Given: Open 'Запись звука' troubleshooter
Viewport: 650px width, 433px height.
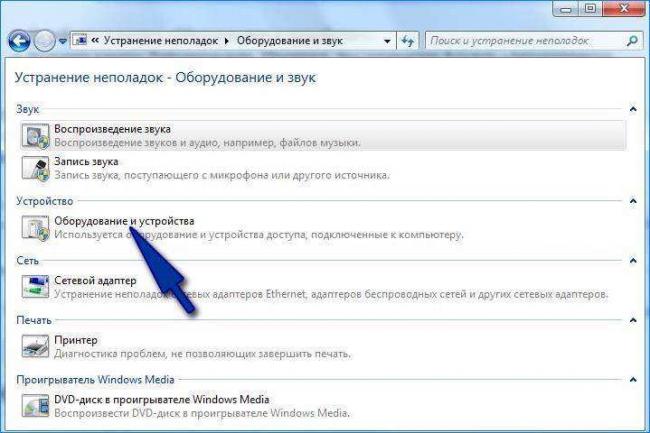Looking at the screenshot, I should click(86, 162).
